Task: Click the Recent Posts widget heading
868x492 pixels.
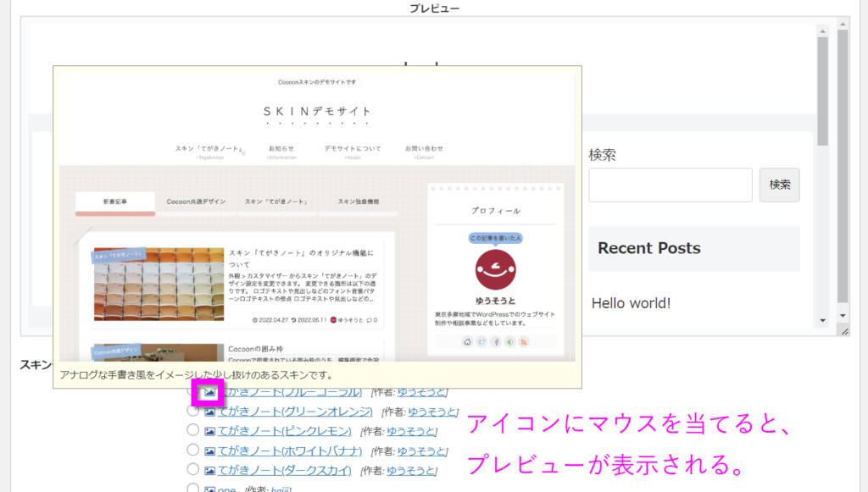Action: point(648,248)
